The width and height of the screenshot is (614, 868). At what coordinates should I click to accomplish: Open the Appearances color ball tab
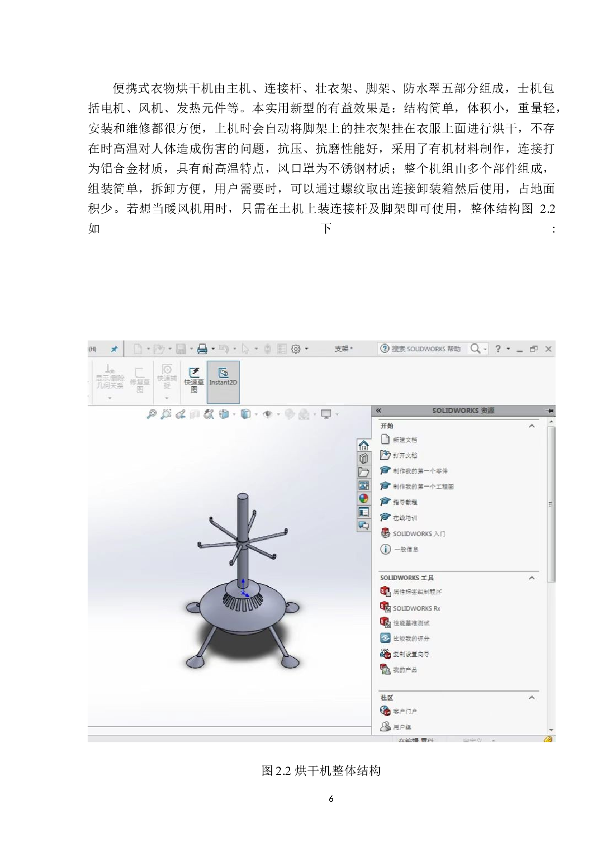coord(363,499)
